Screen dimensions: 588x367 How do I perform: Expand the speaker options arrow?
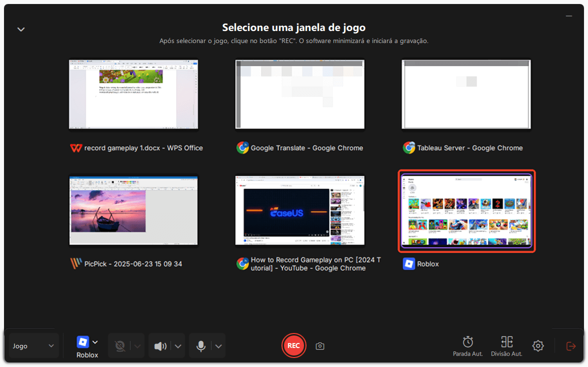click(178, 346)
